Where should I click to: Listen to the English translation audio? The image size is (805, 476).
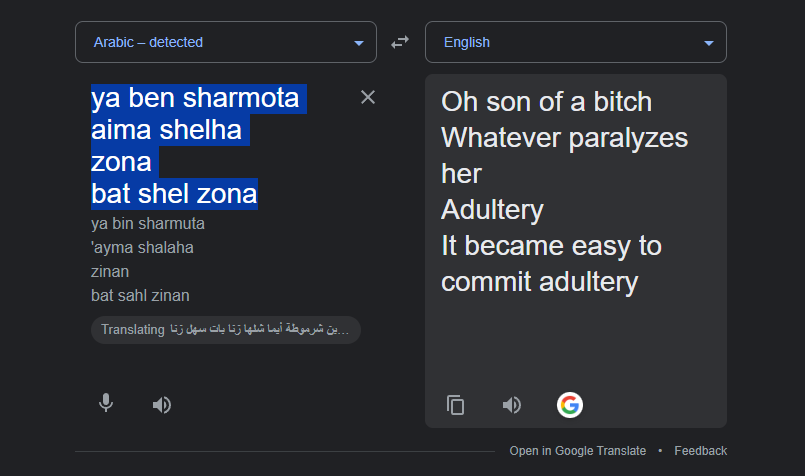point(512,405)
